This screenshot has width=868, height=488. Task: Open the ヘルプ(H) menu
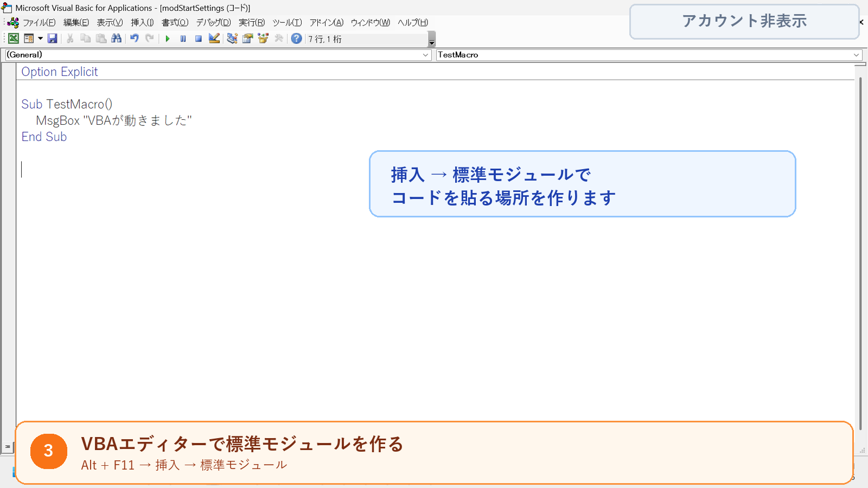(413, 23)
